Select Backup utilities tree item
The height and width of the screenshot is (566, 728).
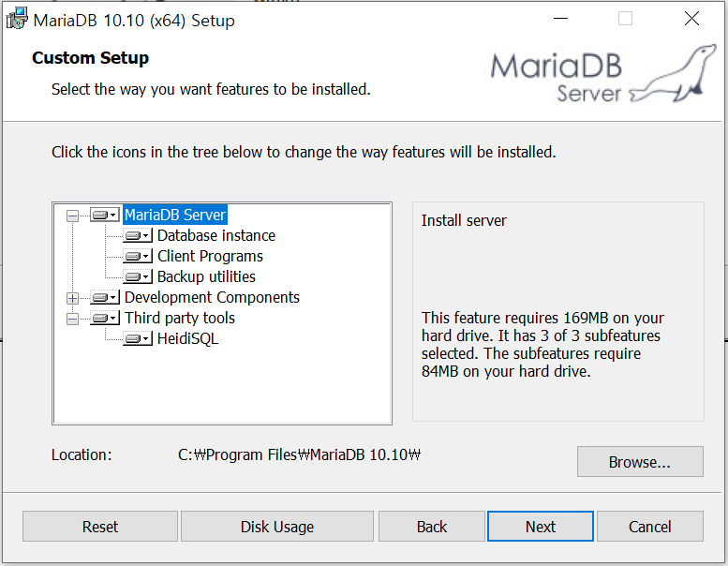pos(207,276)
